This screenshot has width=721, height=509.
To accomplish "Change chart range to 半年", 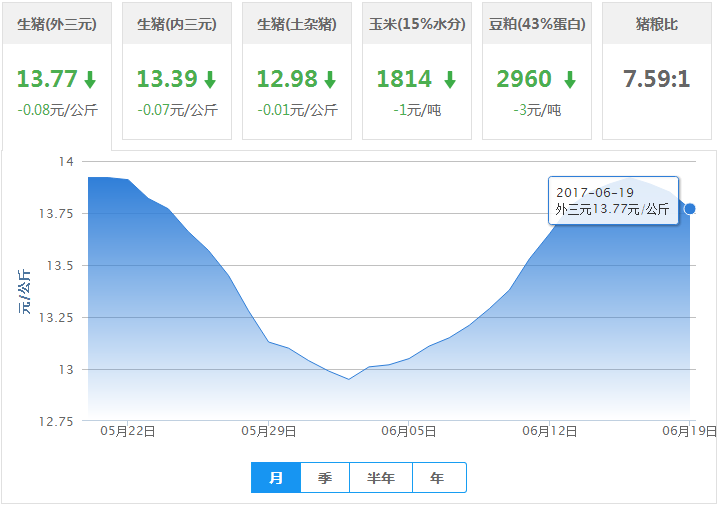I will (381, 478).
